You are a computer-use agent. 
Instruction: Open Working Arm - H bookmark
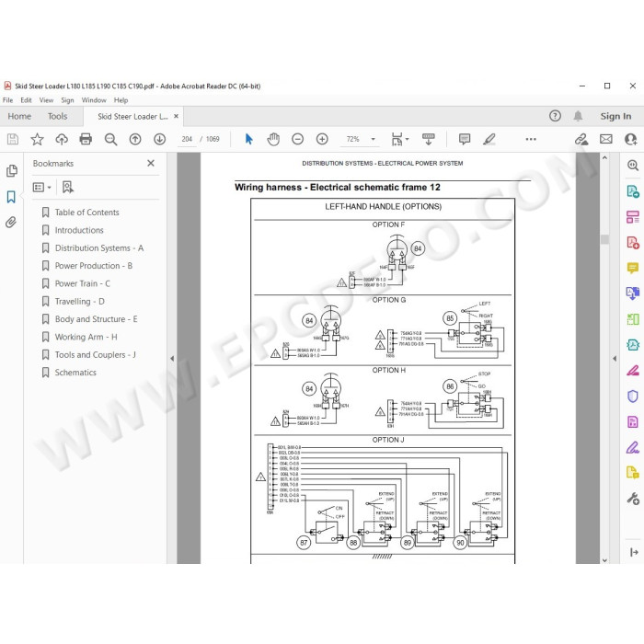(x=86, y=337)
